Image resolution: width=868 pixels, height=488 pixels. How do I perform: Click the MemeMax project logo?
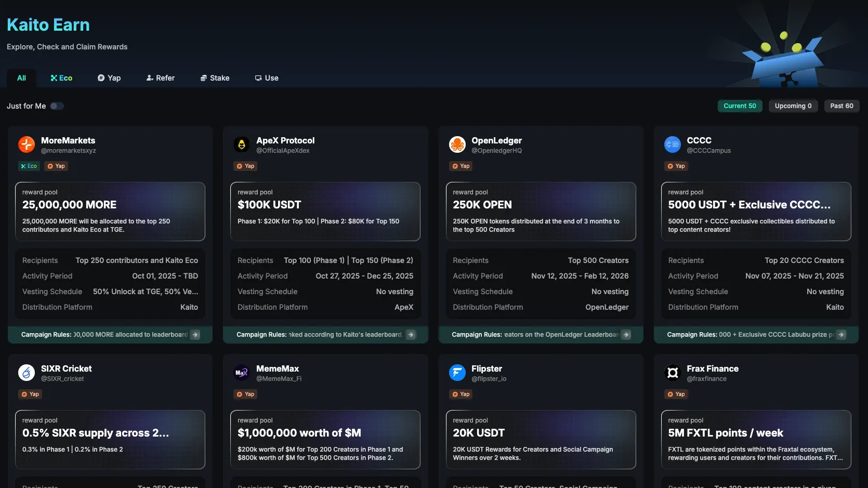pyautogui.click(x=242, y=373)
